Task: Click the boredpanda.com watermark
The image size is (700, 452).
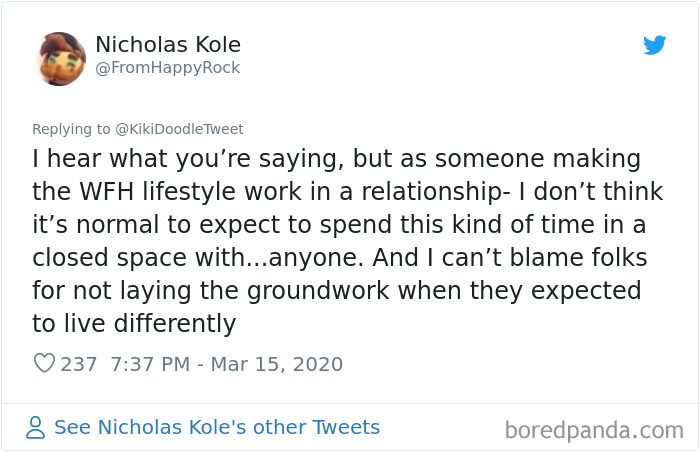Action: pyautogui.click(x=594, y=431)
